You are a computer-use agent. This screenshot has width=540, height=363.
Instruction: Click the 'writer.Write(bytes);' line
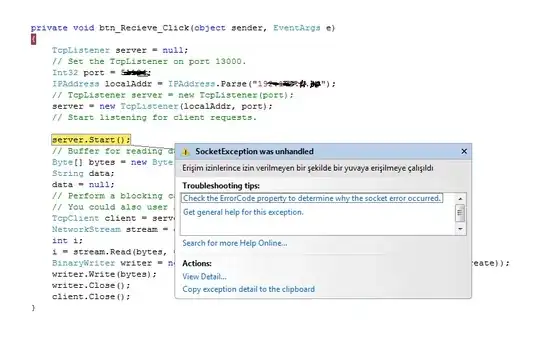click(104, 274)
